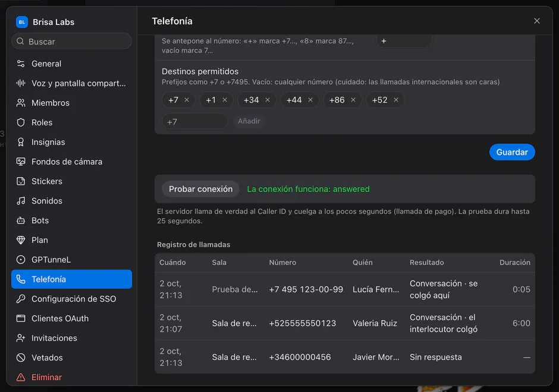559x392 pixels.
Task: Click the Sonidos music note icon
Action: tap(21, 201)
